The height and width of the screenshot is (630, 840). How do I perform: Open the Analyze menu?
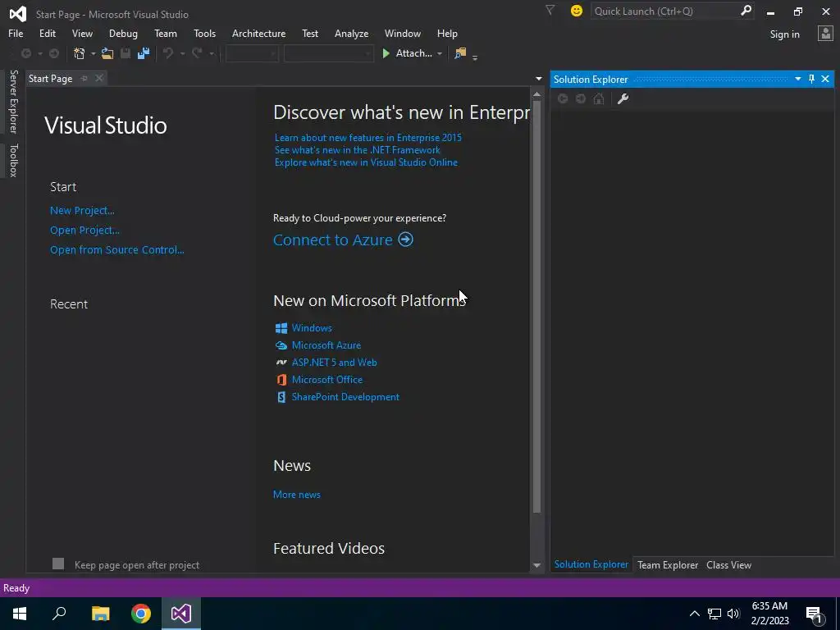point(351,33)
